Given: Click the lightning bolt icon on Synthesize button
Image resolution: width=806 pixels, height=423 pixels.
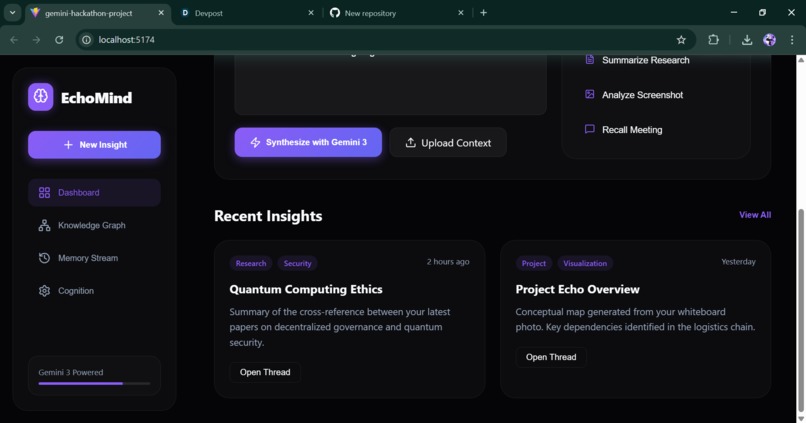Looking at the screenshot, I should [255, 142].
